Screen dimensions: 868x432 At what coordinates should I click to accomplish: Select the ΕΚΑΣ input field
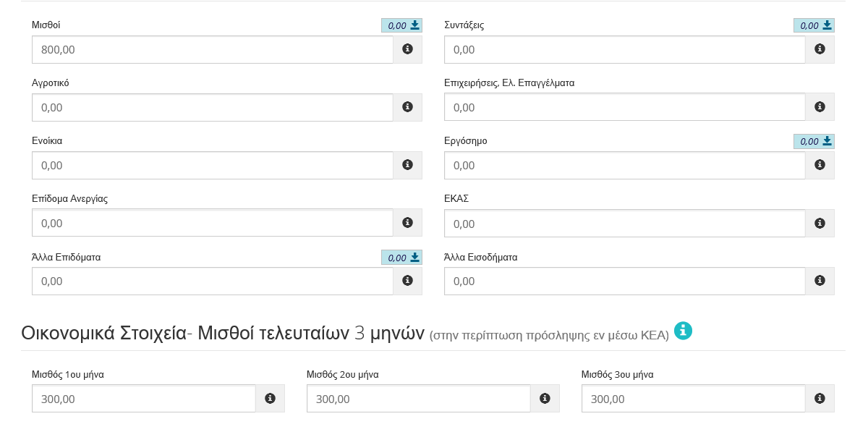click(625, 224)
